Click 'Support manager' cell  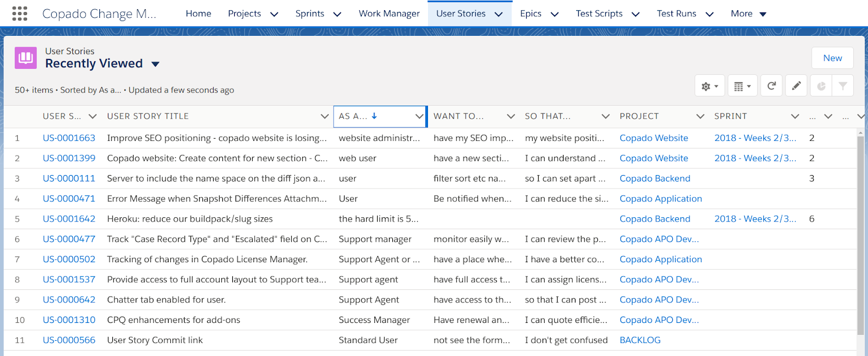point(375,239)
